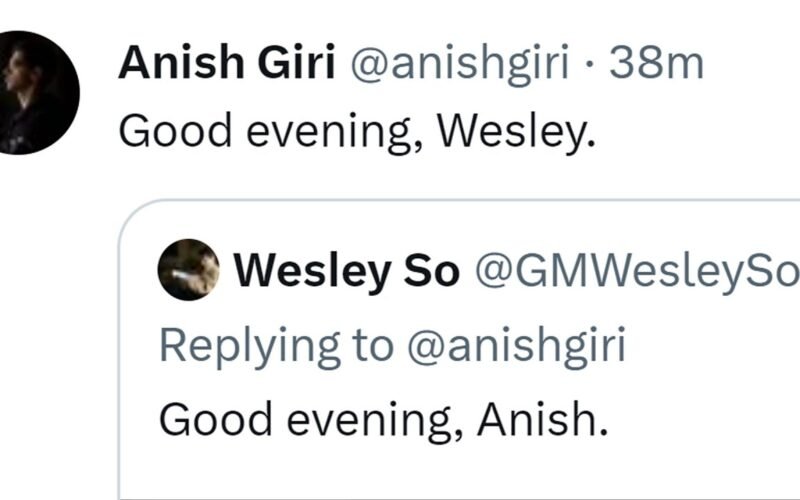Click the dot separator before 38m
Screen dimensions: 800x500
590,65
